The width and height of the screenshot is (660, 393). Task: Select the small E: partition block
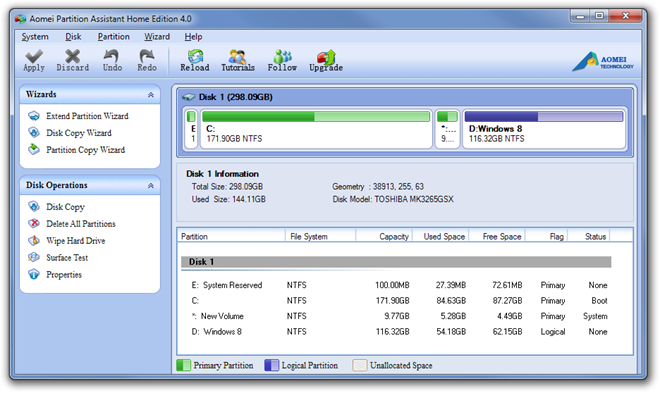[192, 128]
